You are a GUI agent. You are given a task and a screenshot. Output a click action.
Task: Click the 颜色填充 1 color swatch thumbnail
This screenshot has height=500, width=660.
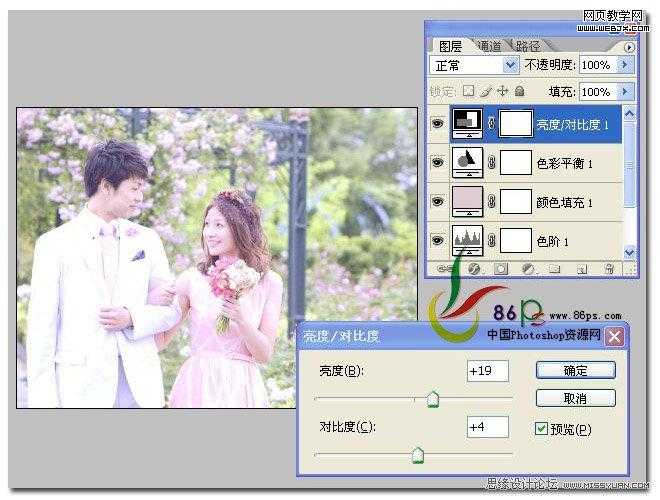[468, 201]
